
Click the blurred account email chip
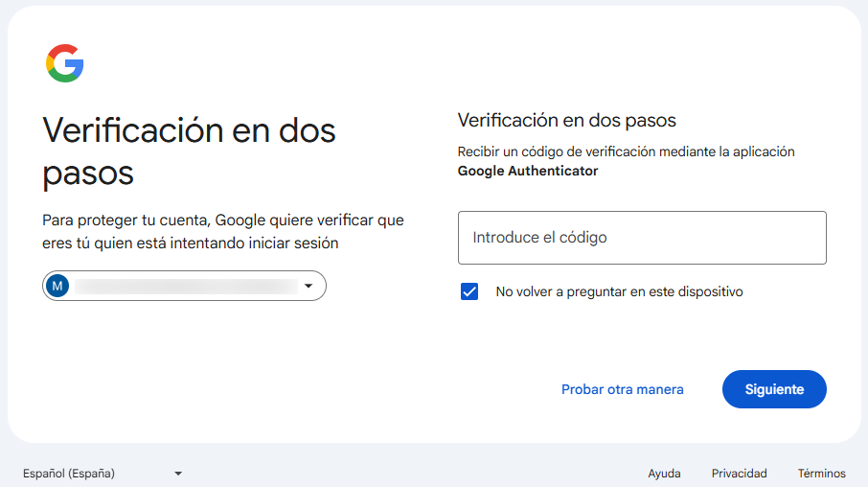point(184,286)
